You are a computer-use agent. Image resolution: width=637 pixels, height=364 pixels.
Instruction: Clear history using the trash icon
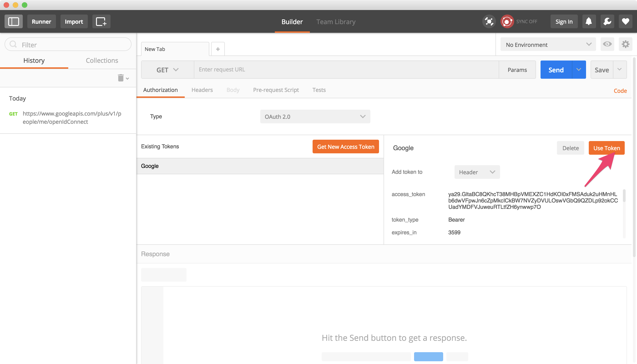(x=120, y=78)
